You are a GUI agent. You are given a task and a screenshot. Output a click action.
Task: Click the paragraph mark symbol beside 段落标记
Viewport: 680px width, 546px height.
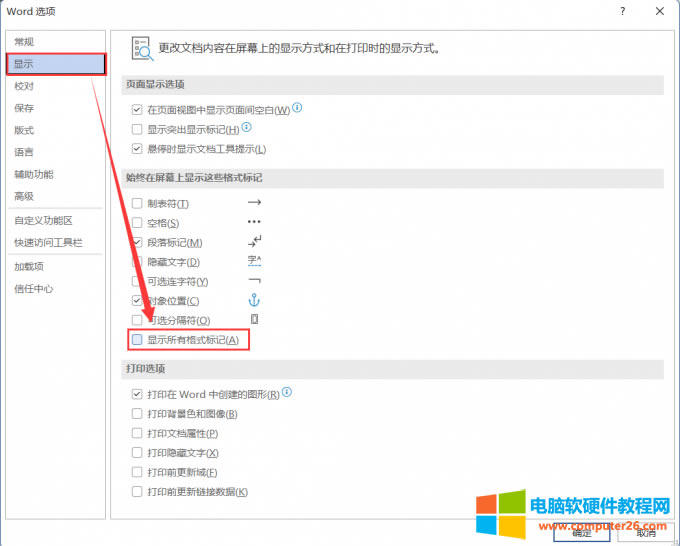pos(255,242)
